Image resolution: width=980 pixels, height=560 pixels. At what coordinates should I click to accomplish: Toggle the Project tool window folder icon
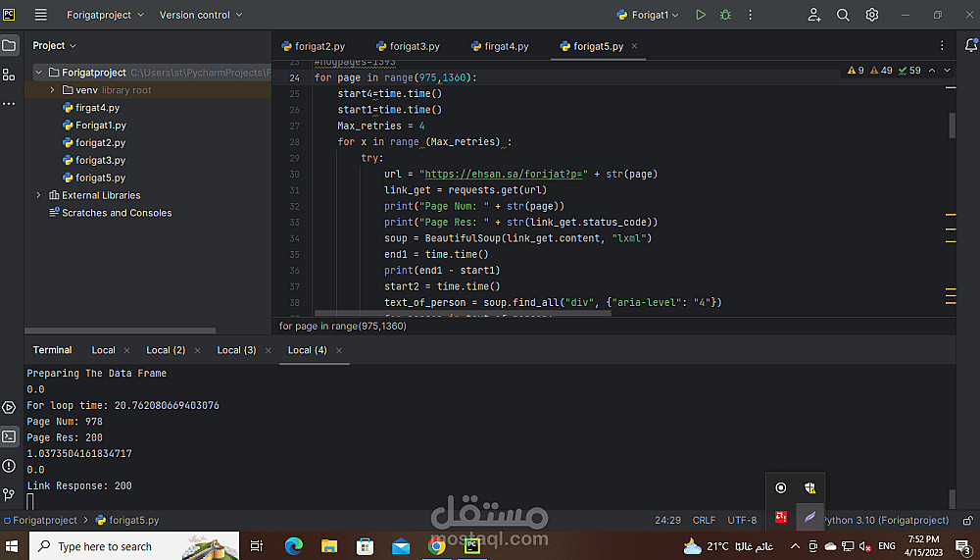click(x=9, y=46)
